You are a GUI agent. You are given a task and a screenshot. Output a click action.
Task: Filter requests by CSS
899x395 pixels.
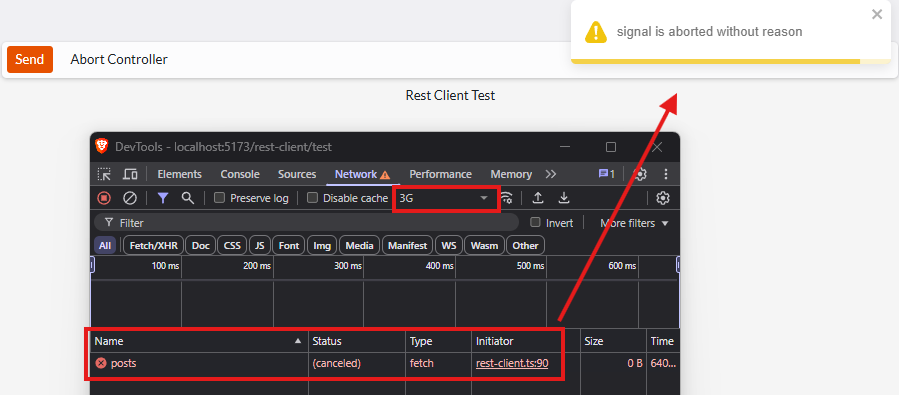click(x=232, y=246)
